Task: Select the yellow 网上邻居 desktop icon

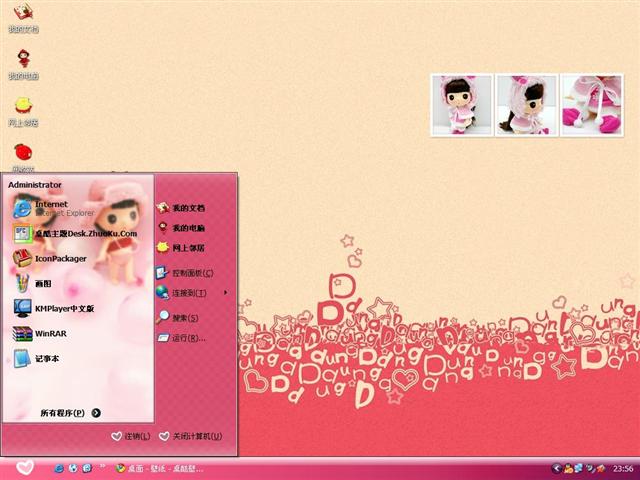Action: (23, 112)
